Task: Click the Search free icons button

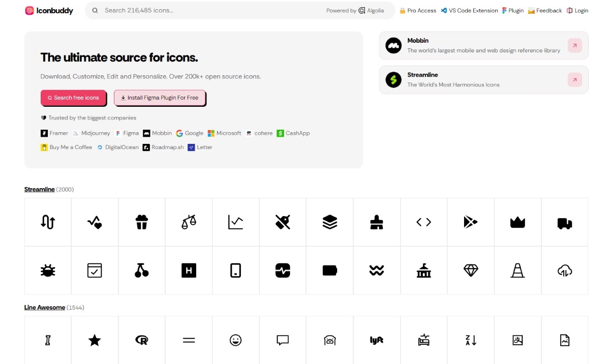Action: pyautogui.click(x=73, y=98)
